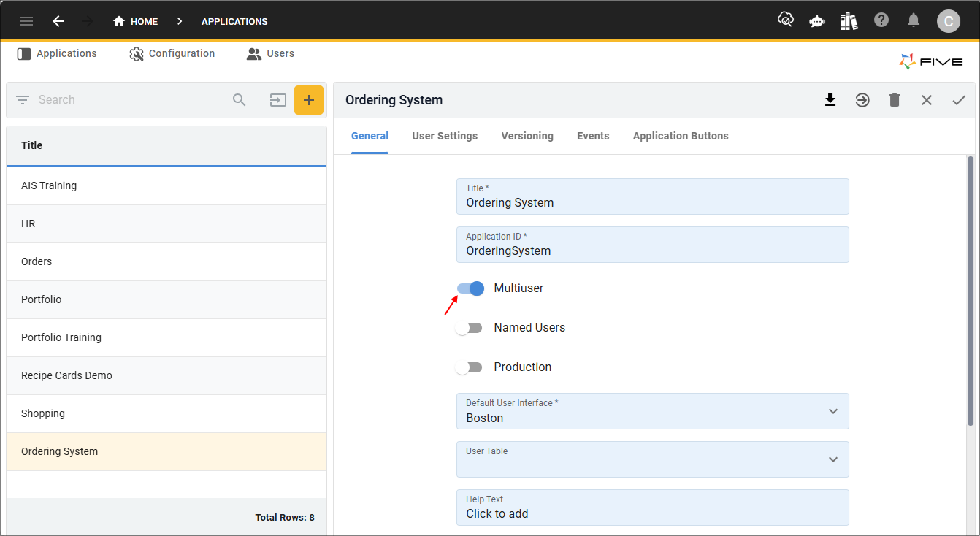Click the Title column header
This screenshot has width=980, height=536.
[x=166, y=145]
